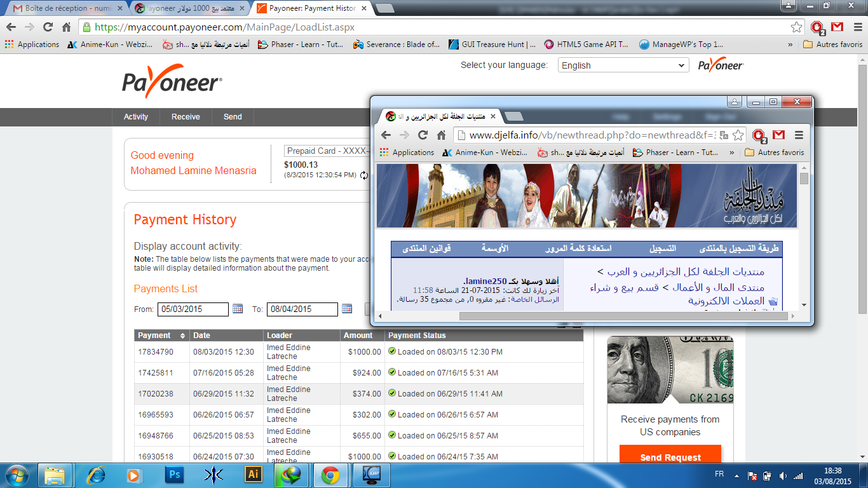The width and height of the screenshot is (868, 488).
Task: Open the red blocker extension in the popup window
Action: pyautogui.click(x=758, y=135)
